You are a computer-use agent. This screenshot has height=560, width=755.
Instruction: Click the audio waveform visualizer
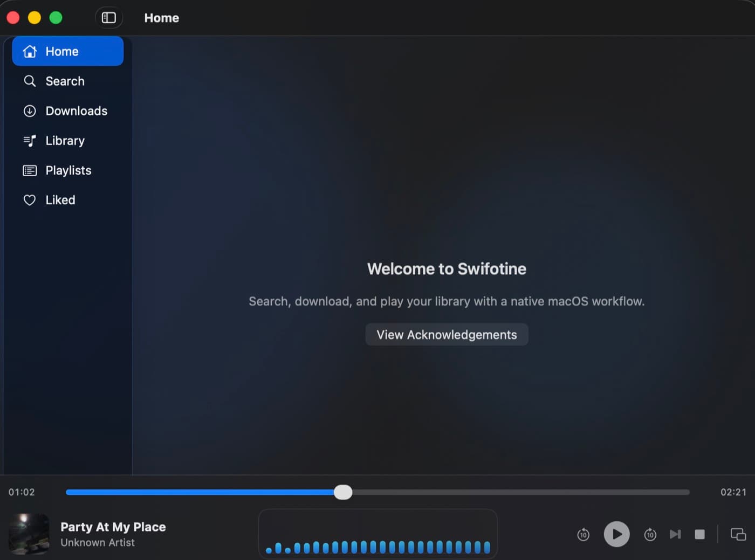point(377,534)
